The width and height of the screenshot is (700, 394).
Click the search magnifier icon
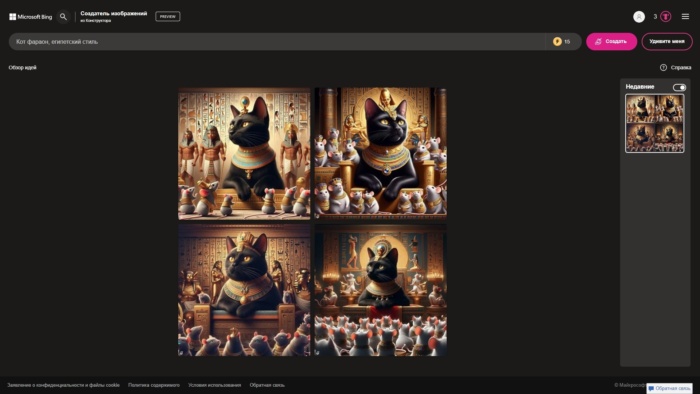[63, 17]
